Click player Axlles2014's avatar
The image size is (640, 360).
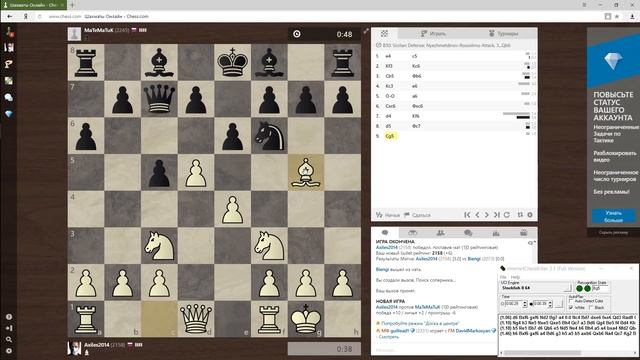74,348
